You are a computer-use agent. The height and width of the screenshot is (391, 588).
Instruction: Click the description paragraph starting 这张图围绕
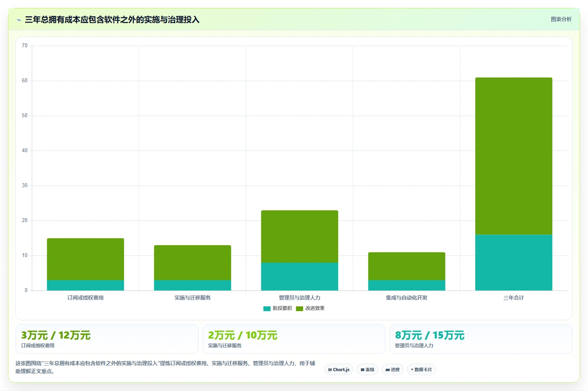click(165, 367)
